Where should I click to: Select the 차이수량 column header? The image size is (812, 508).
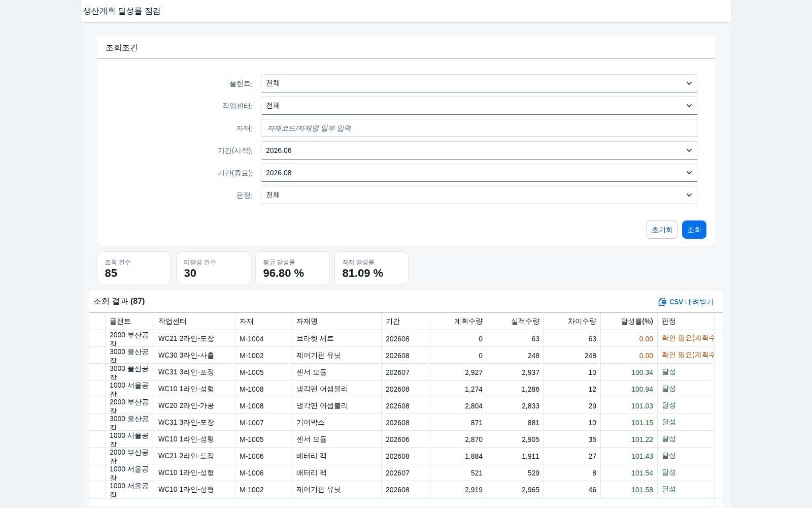[x=572, y=322]
